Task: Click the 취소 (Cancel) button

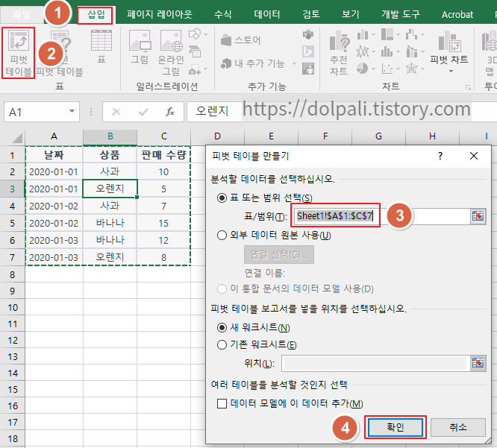Action: tap(458, 427)
